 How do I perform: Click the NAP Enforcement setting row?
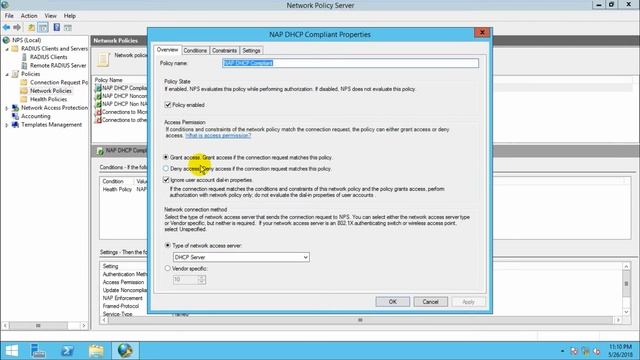122,298
